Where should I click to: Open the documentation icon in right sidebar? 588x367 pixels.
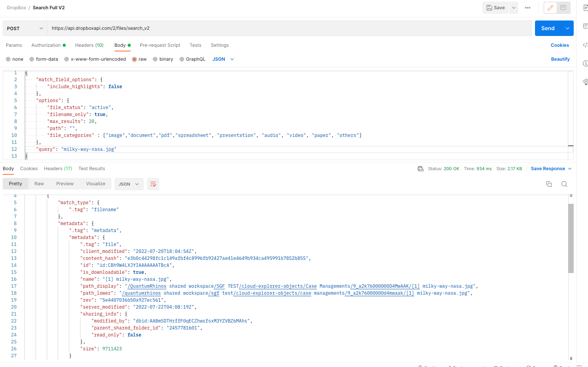tap(585, 8)
